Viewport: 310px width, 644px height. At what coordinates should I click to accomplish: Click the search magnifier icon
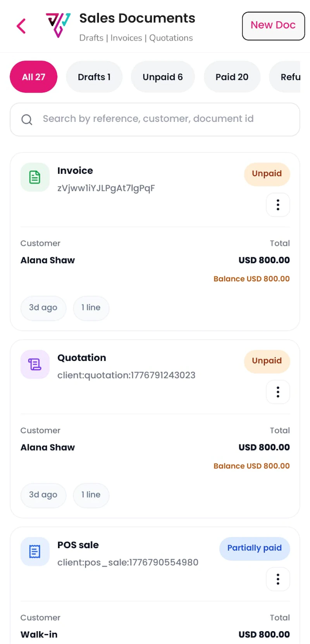click(x=27, y=119)
